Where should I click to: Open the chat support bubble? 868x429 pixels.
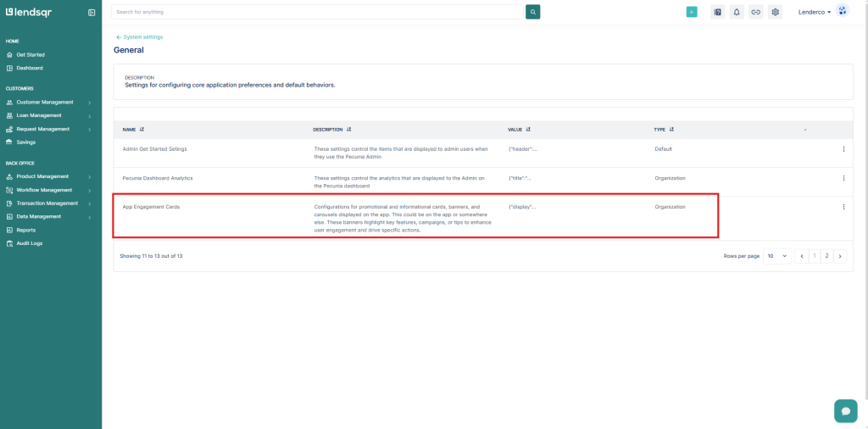(x=845, y=410)
